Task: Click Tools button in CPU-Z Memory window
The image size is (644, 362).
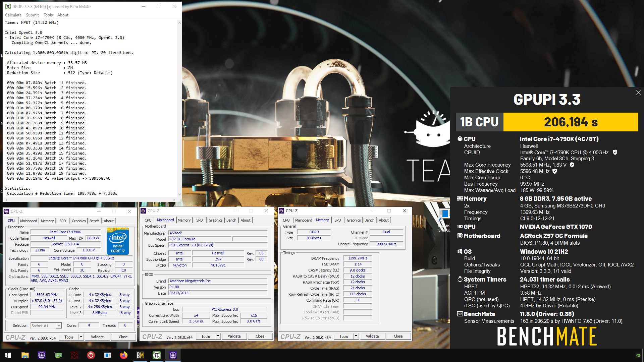Action: [344, 336]
